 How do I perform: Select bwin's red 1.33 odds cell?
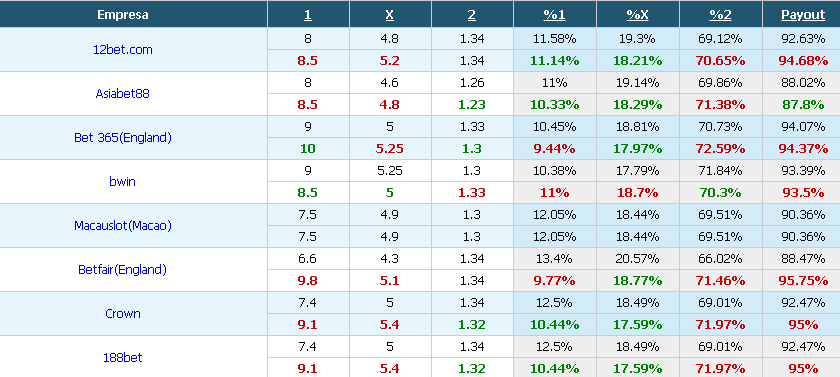click(x=472, y=193)
